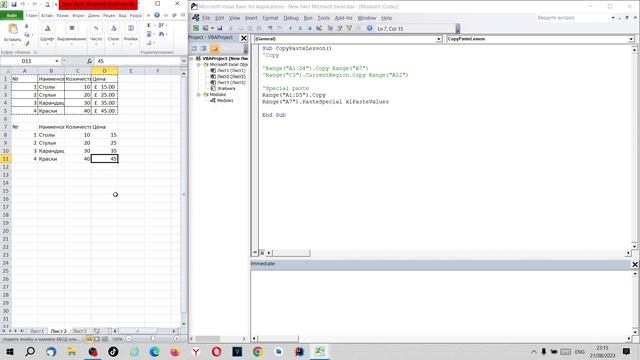Open the Стили group in Excel ribbon
This screenshot has height=360, width=640.
click(113, 34)
